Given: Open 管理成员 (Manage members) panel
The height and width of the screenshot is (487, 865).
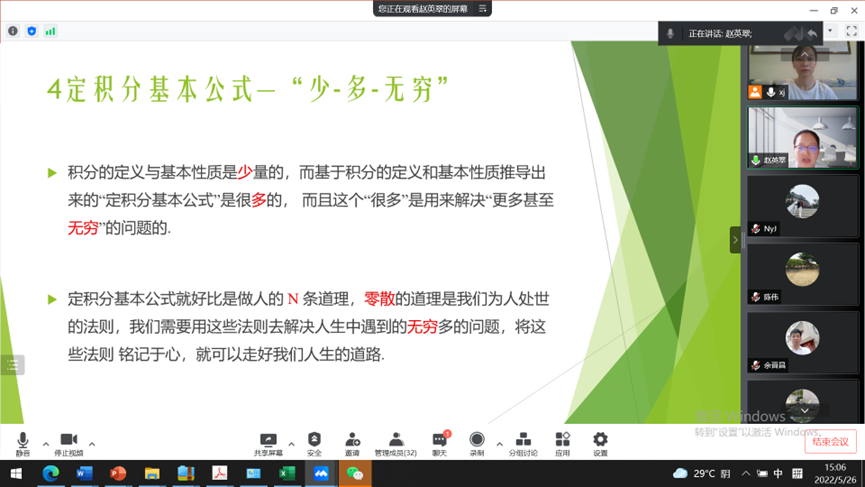Looking at the screenshot, I should point(395,442).
